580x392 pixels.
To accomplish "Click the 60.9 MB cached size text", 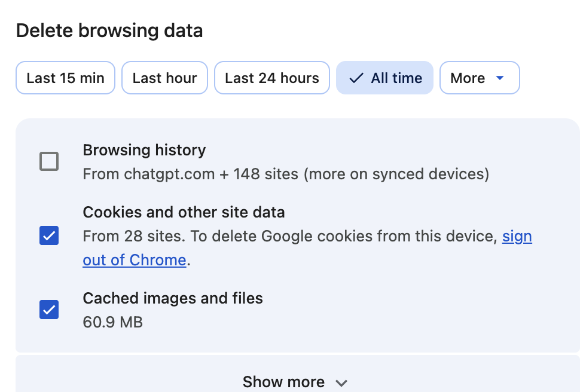I will click(112, 321).
